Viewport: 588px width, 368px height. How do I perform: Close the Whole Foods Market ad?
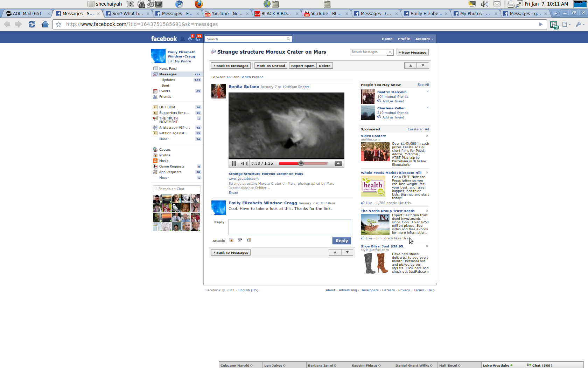[x=427, y=172]
